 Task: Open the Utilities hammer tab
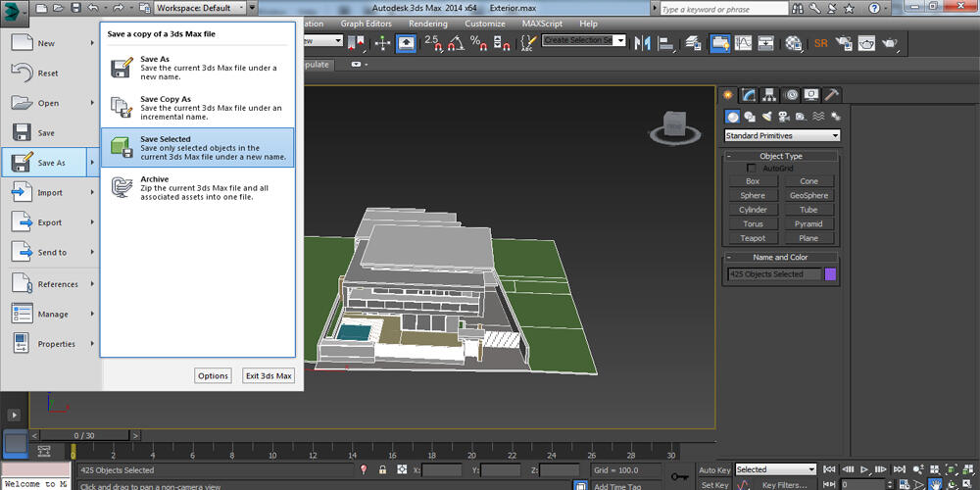pyautogui.click(x=832, y=95)
